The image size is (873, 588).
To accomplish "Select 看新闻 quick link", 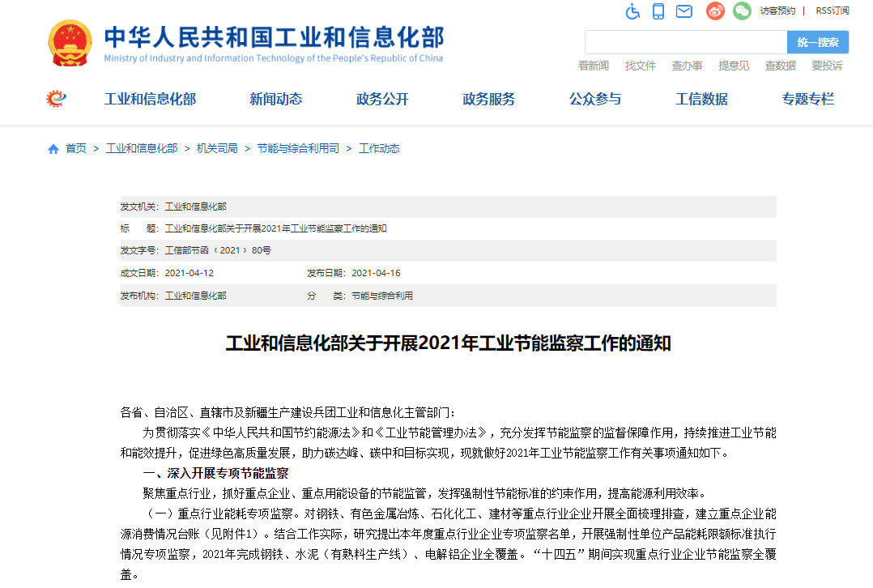I will tap(594, 66).
